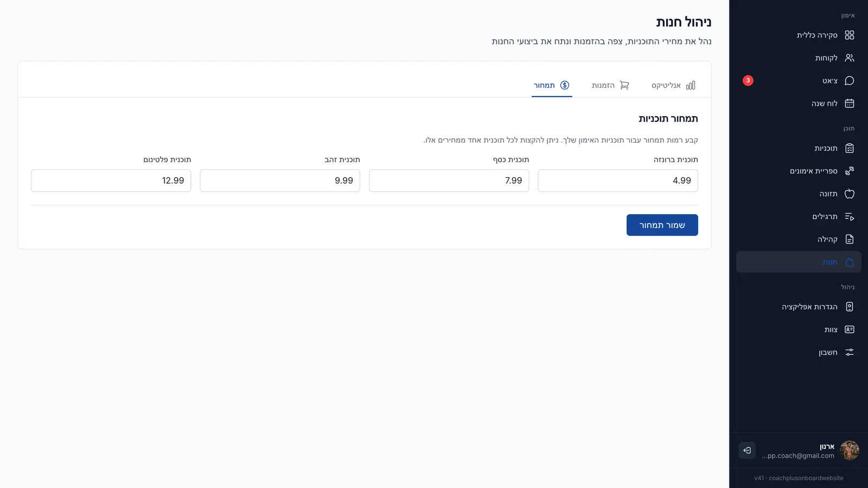
Task: Click the red chat notification badge
Action: (x=748, y=81)
